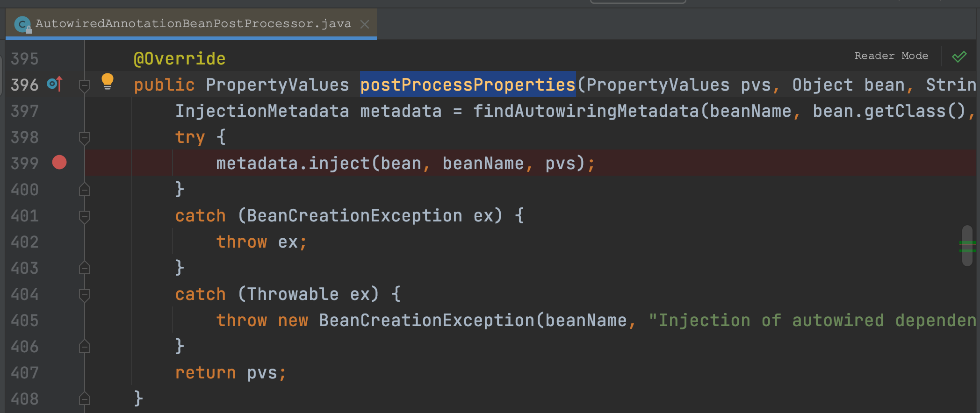The image size is (980, 413).
Task: Click the fold end marker on line 400
Action: [x=85, y=189]
